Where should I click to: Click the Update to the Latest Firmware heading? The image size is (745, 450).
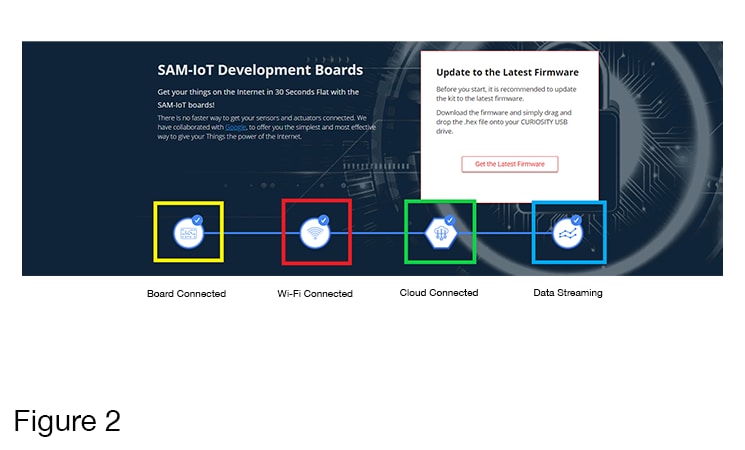[507, 72]
